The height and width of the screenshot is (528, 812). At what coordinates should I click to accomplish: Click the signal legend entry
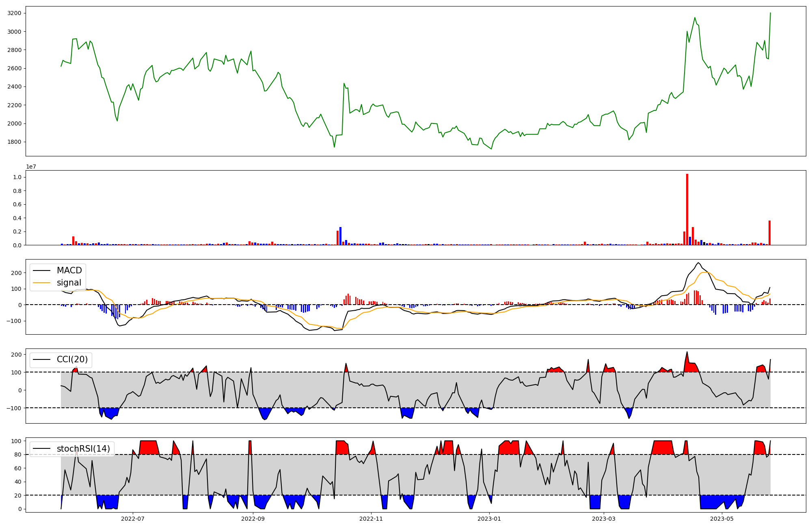[x=69, y=283]
